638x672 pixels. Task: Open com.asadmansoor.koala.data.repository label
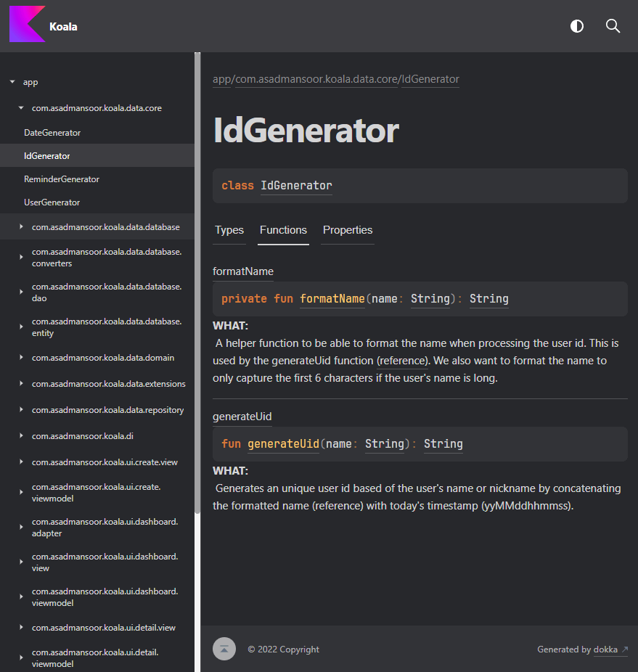tap(107, 410)
